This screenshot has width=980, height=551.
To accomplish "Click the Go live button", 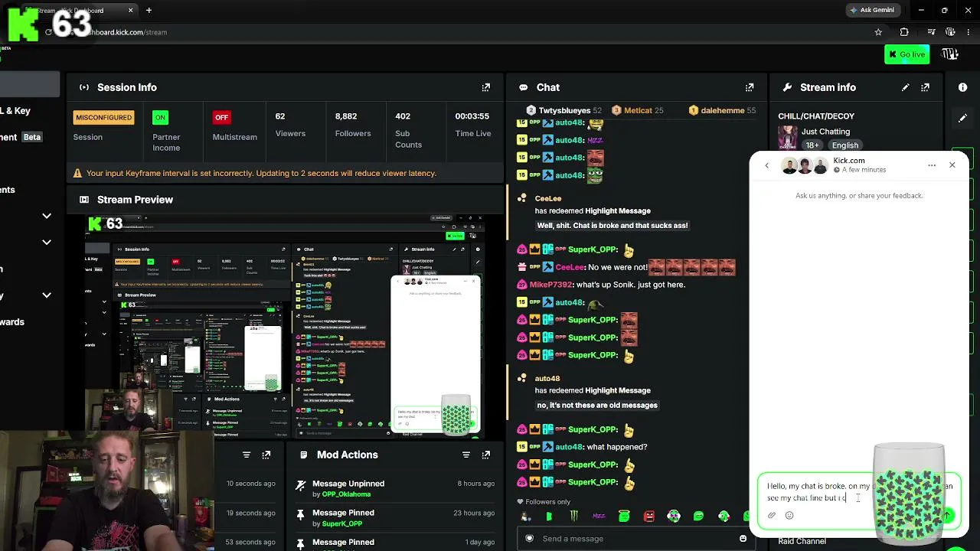I will click(906, 54).
